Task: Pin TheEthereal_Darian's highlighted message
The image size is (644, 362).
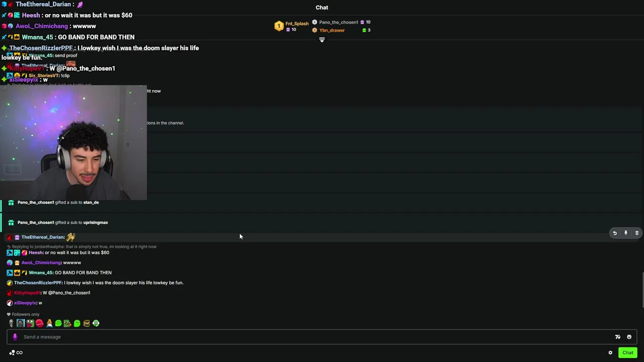Action: (x=626, y=233)
